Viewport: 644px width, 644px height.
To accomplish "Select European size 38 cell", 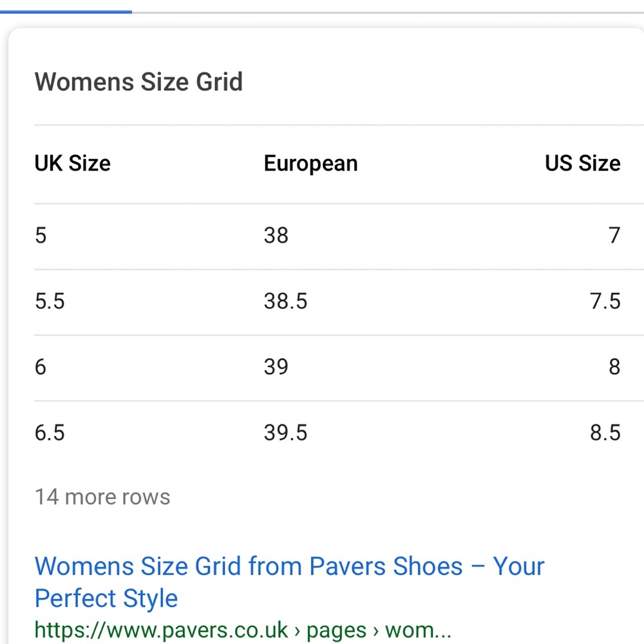I will point(276,235).
